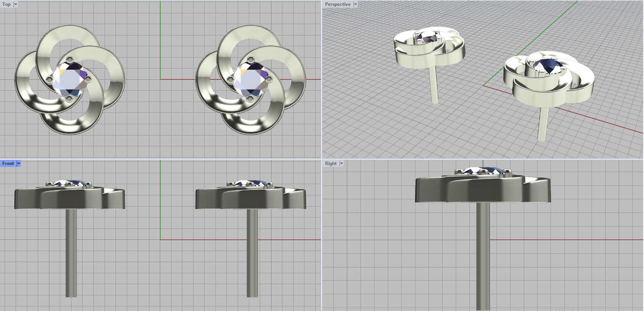Click the Top viewport title label
This screenshot has height=311, width=644.
point(6,4)
